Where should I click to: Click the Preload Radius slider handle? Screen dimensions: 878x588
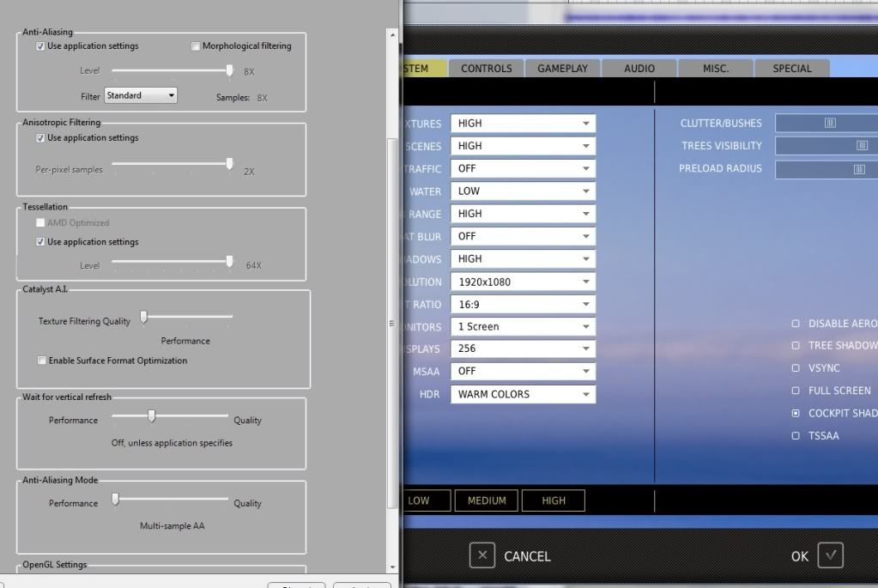858,169
